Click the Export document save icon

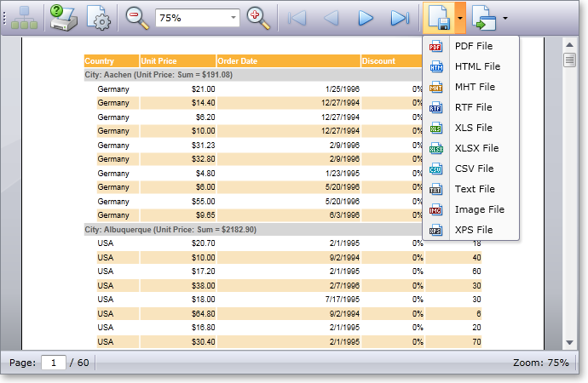[438, 17]
